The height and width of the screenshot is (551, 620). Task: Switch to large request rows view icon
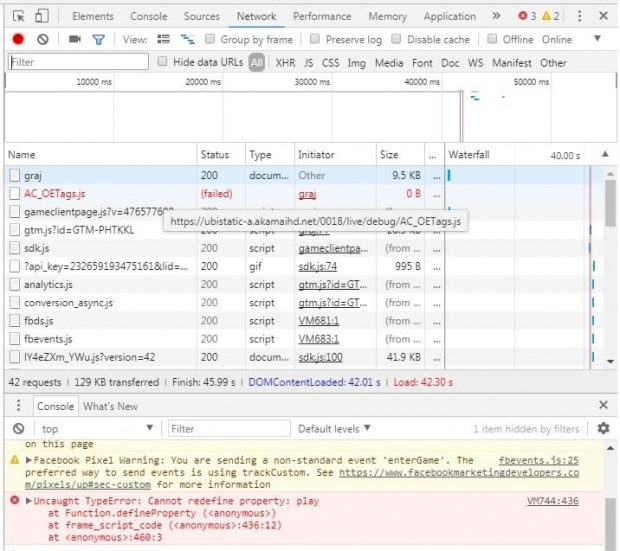(164, 39)
